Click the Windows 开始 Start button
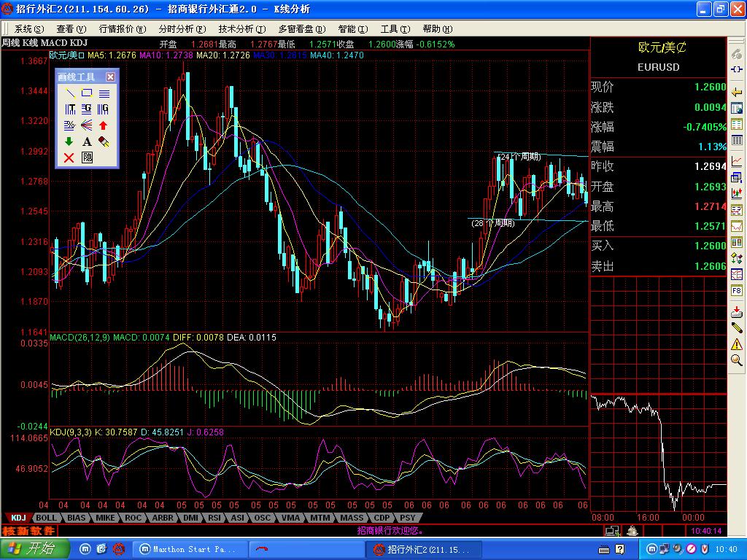The image size is (747, 560). 34,549
